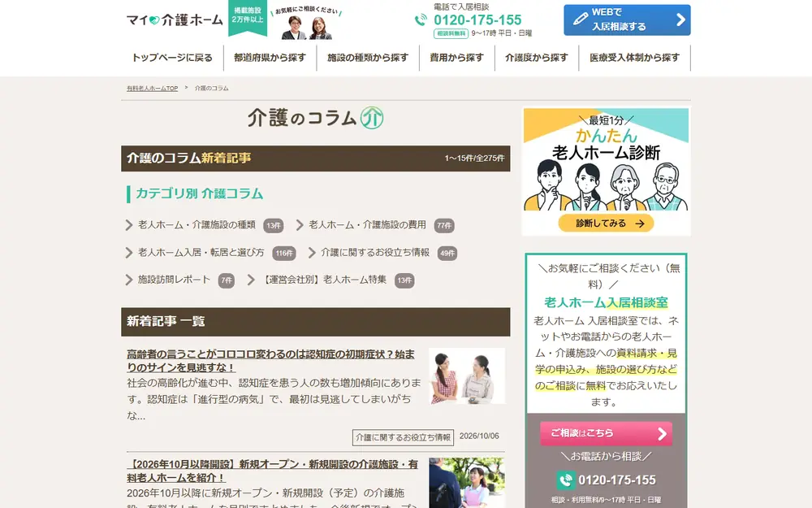Click the yellow 診断してみる button
The height and width of the screenshot is (508, 812).
[606, 224]
